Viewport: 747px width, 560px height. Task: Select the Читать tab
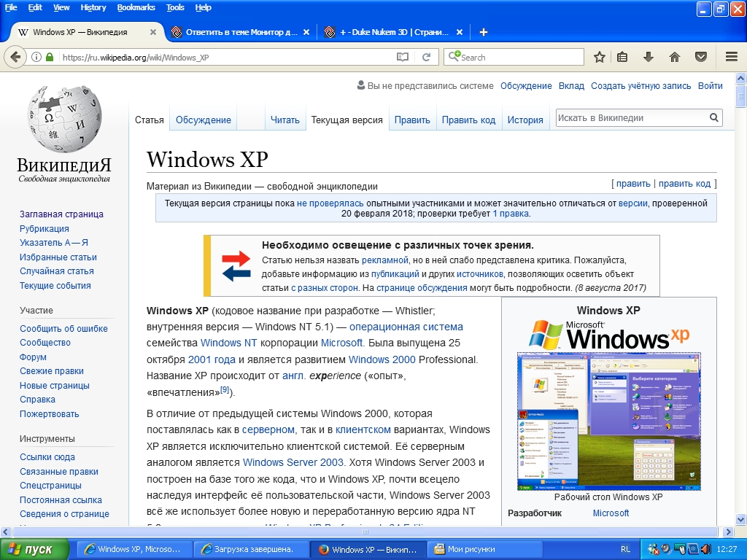coord(285,120)
